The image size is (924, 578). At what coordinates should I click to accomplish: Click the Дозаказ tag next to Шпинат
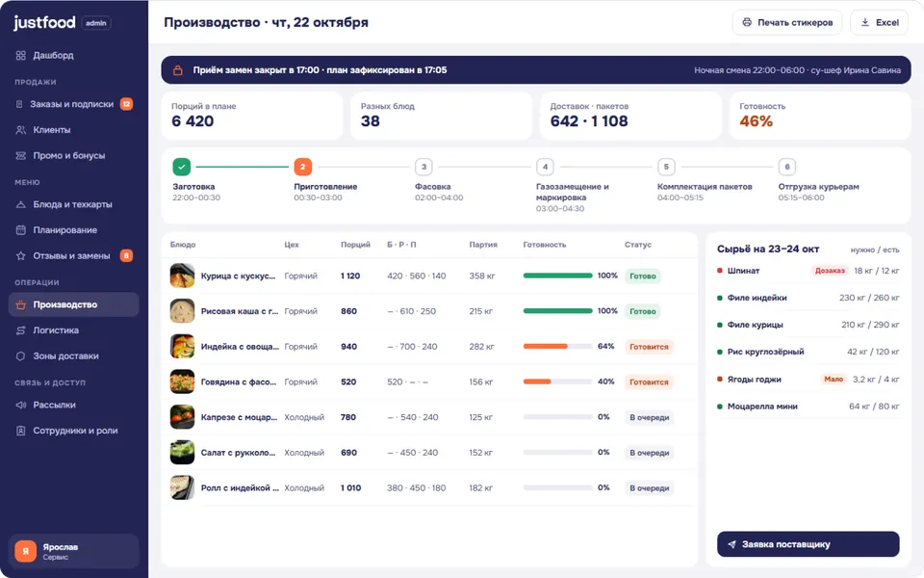[830, 271]
